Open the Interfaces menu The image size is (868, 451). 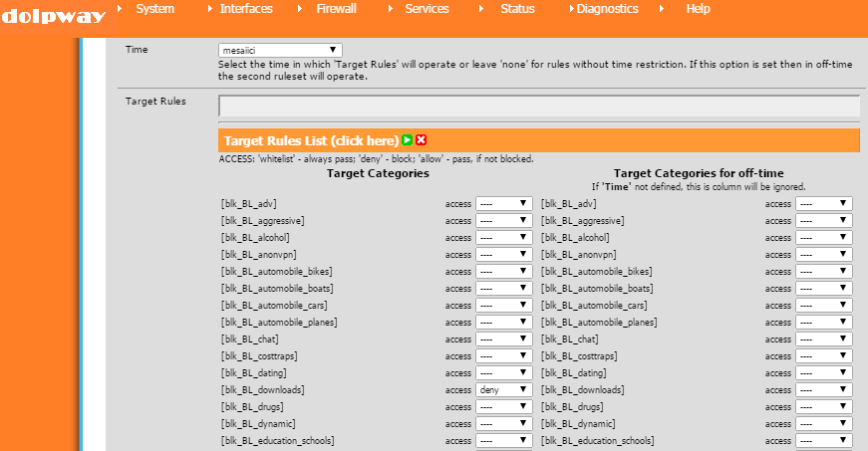click(246, 9)
